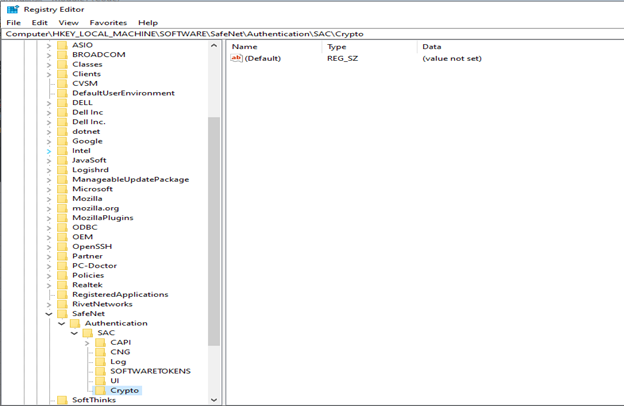Image resolution: width=624 pixels, height=406 pixels.
Task: Click the Registry Editor title bar icon
Action: [x=13, y=9]
